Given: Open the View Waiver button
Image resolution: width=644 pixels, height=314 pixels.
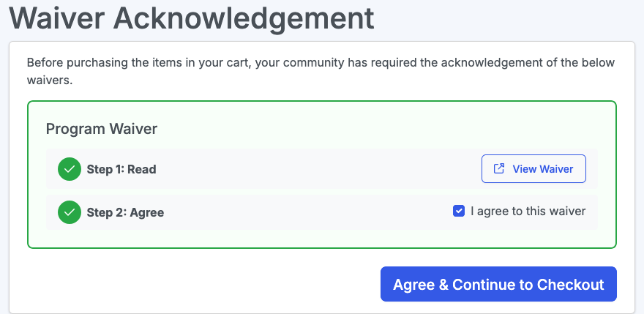Looking at the screenshot, I should click(x=533, y=169).
